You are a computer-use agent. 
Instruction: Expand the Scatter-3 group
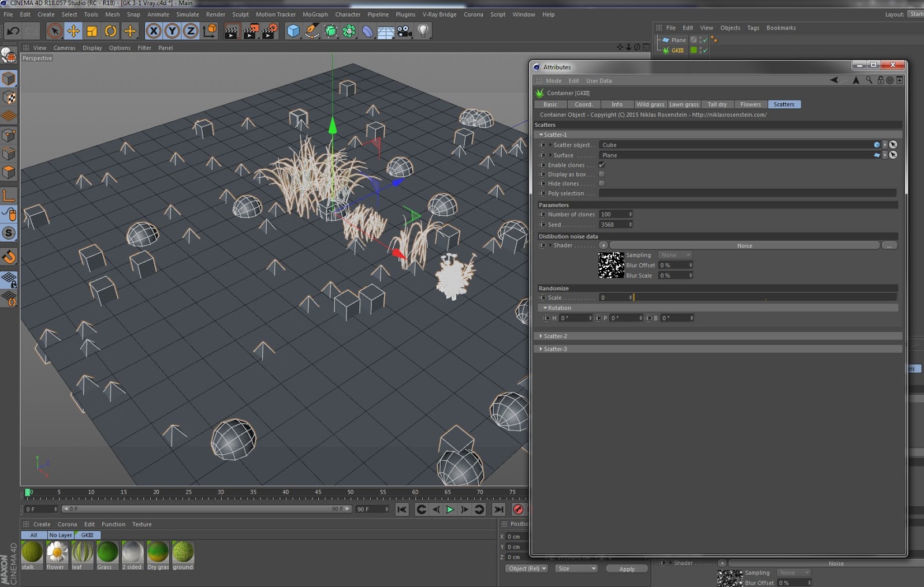click(541, 349)
